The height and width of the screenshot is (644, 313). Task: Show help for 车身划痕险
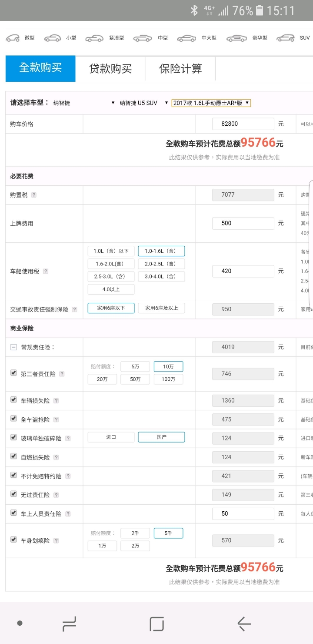pos(56,541)
